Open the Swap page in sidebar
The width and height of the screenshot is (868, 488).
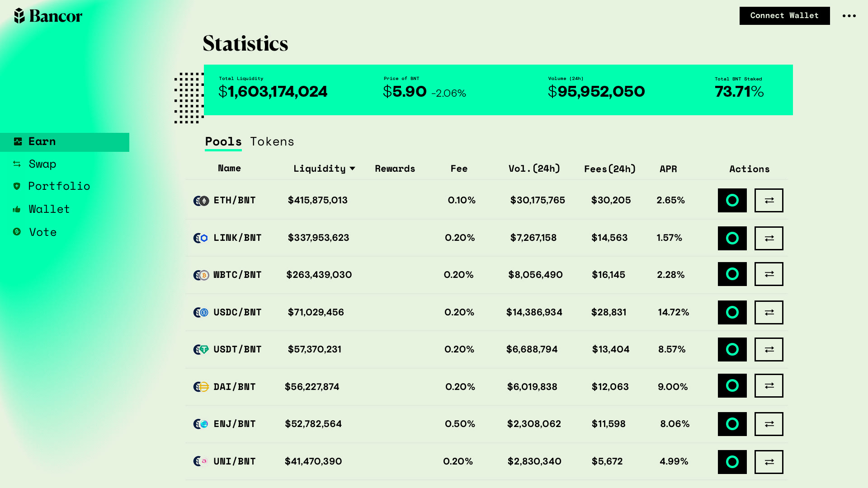42,164
